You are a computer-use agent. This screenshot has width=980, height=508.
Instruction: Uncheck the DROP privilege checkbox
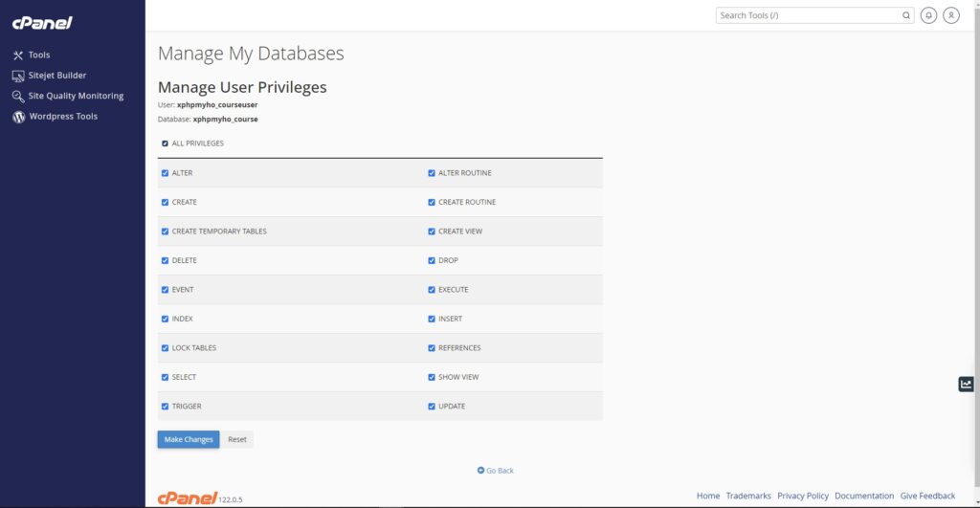click(x=432, y=260)
